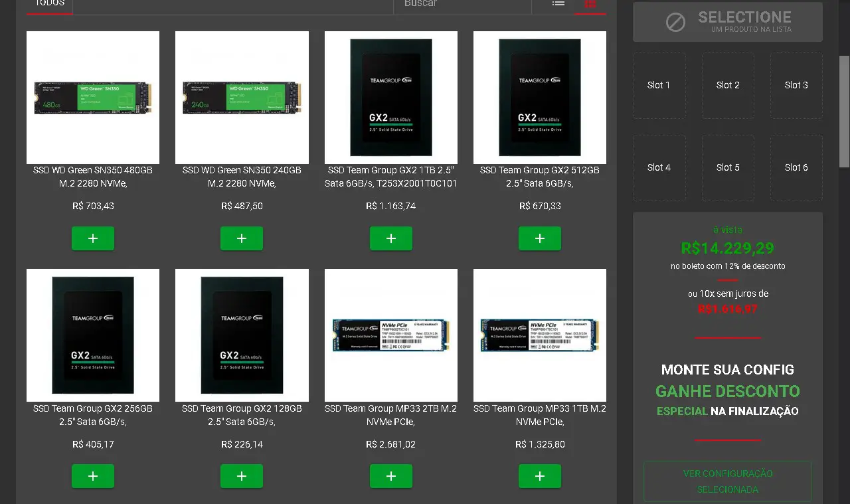
Task: Click the R$ 1.163,74 price
Action: click(x=391, y=206)
